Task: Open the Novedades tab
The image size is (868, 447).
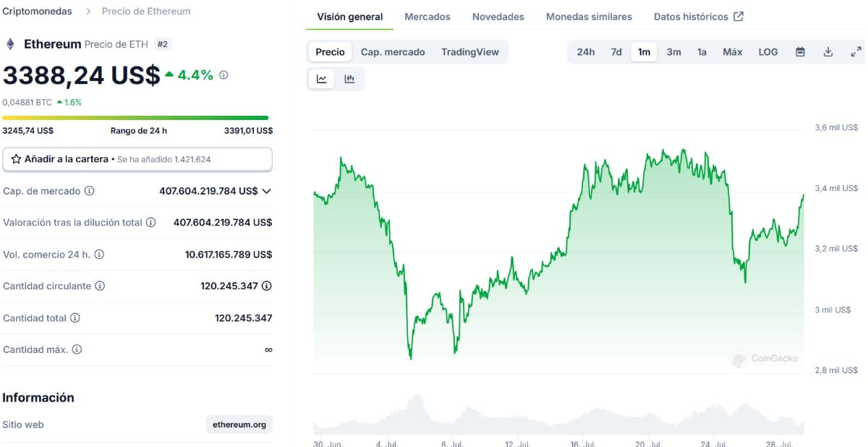Action: tap(498, 17)
